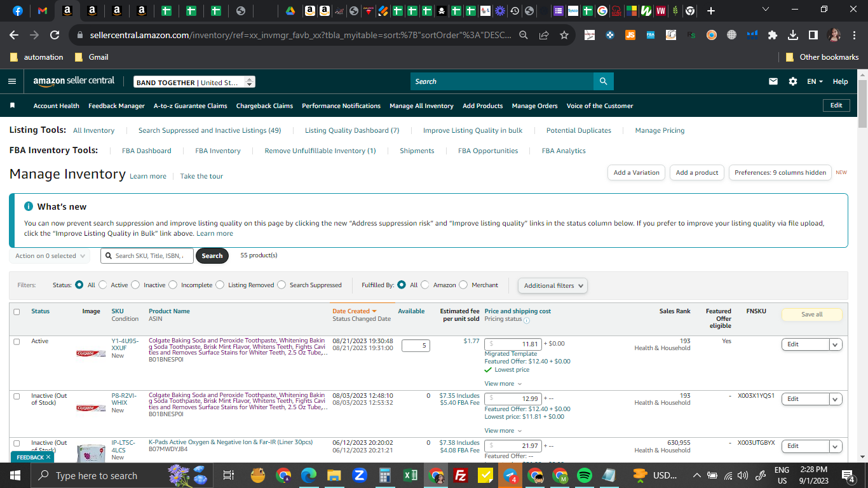868x488 pixels.
Task: Open the Listing Quality Dashboard (7) link
Action: (352, 130)
